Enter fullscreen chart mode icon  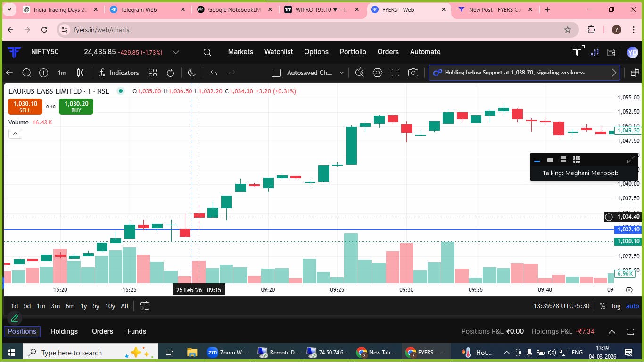tap(396, 73)
